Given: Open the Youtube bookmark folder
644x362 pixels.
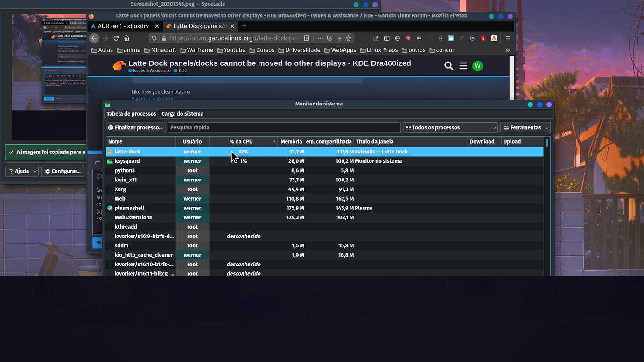Looking at the screenshot, I should [231, 50].
